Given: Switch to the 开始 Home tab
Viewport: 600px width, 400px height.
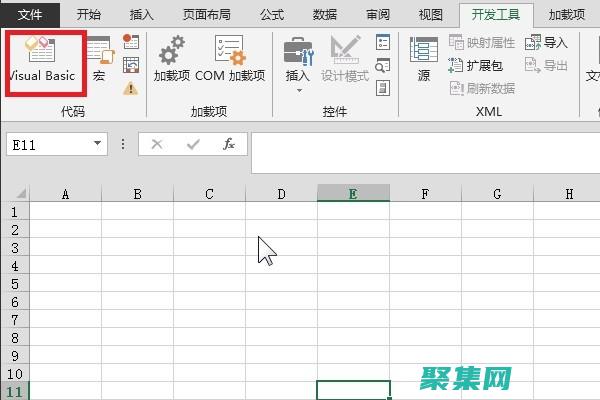Looking at the screenshot, I should pos(88,15).
